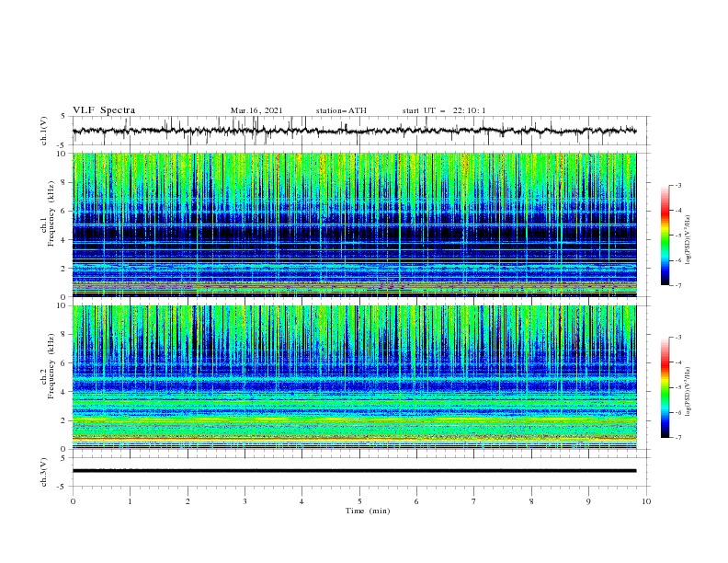Click time axis tick label '5'
This screenshot has height=563, width=728.
pos(359,501)
